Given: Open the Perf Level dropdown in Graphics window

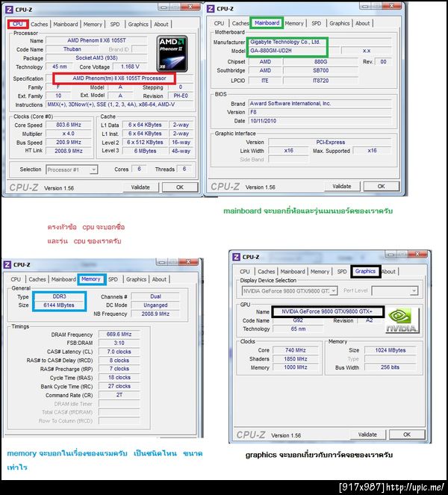Looking at the screenshot, I should tap(395, 290).
